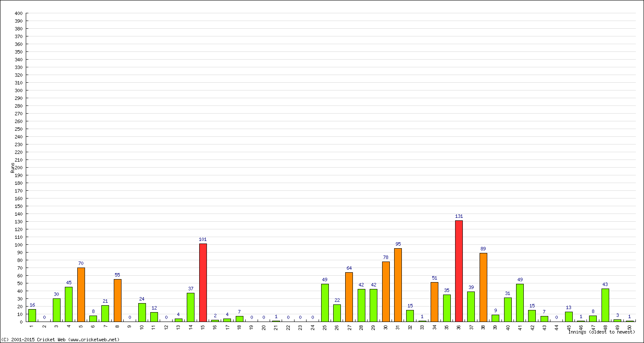Click the red bar for innings 36
The width and height of the screenshot is (644, 343).
459,271
